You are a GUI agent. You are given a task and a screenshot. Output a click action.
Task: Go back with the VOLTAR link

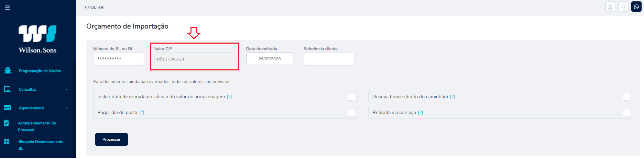(96, 7)
